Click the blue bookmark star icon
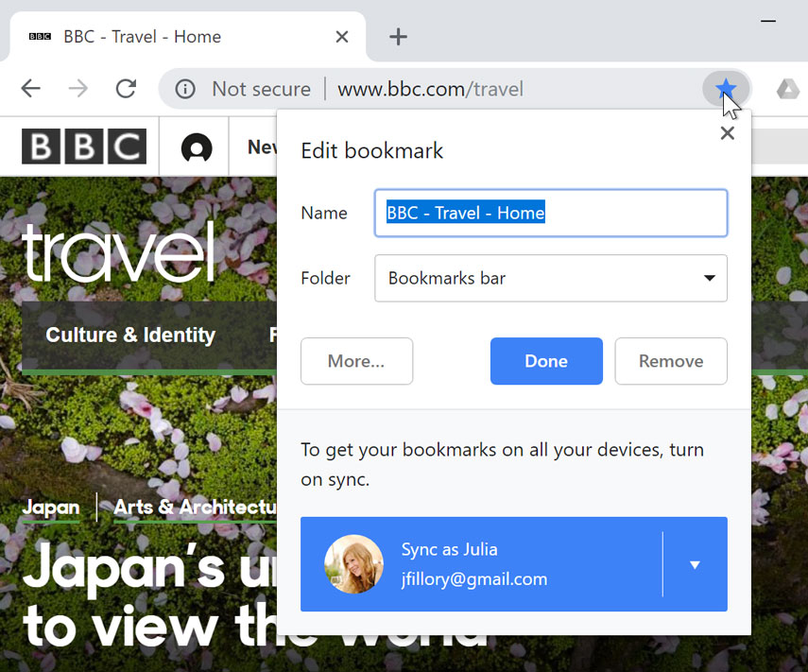Viewport: 808px width, 672px height. click(725, 88)
